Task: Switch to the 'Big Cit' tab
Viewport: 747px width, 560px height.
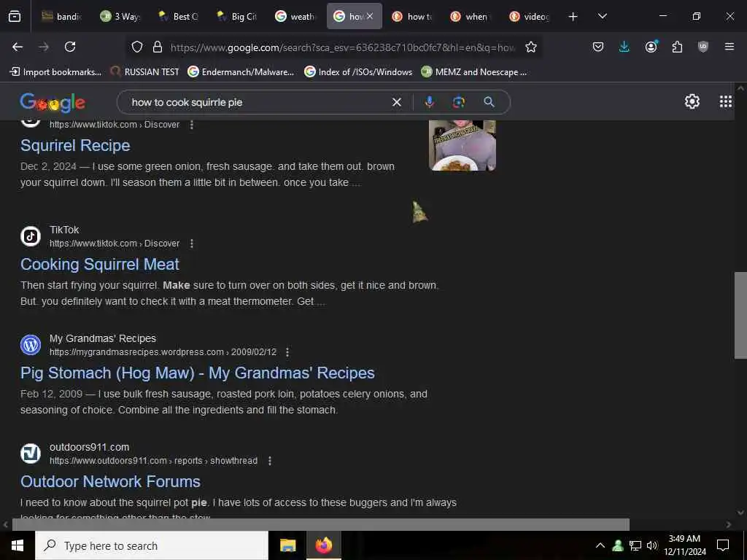Action: [237, 16]
